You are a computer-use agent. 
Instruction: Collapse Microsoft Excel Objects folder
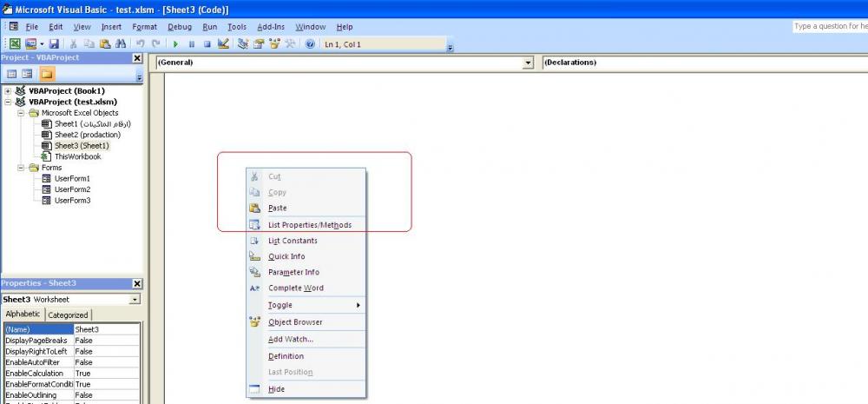[21, 113]
